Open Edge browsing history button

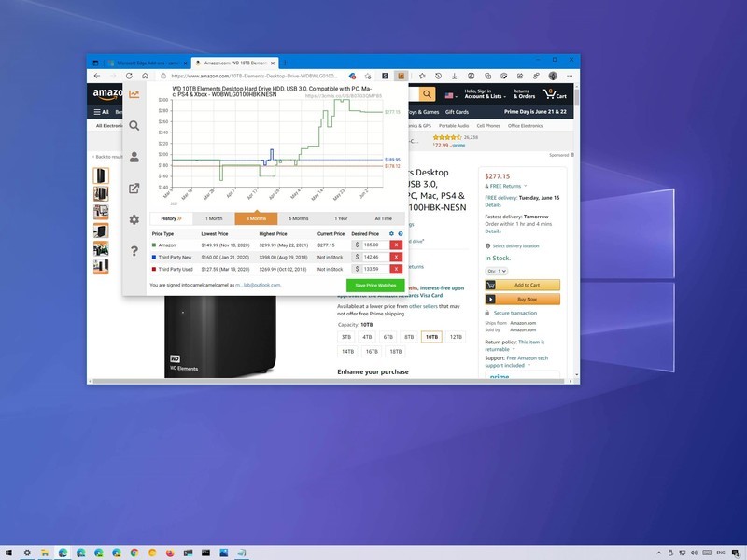(438, 76)
